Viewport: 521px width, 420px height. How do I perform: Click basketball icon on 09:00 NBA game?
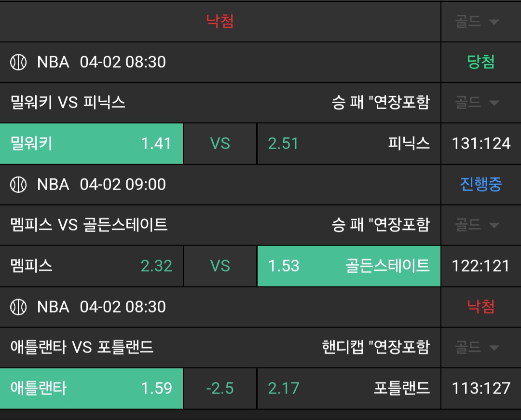(18, 185)
